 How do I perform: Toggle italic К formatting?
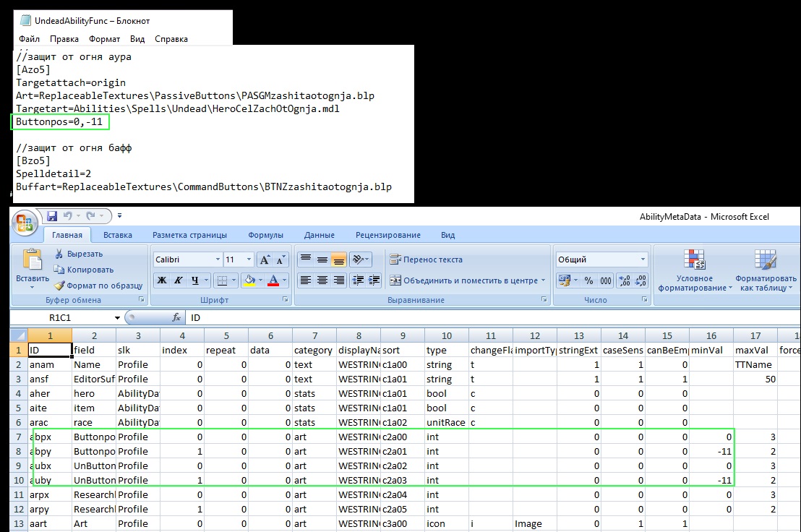point(179,280)
